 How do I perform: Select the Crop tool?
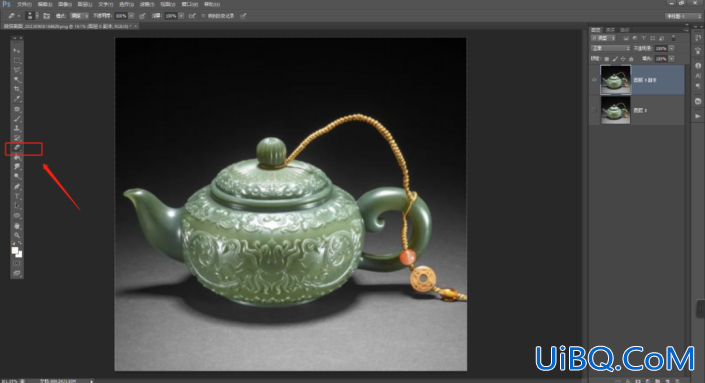coord(17,89)
